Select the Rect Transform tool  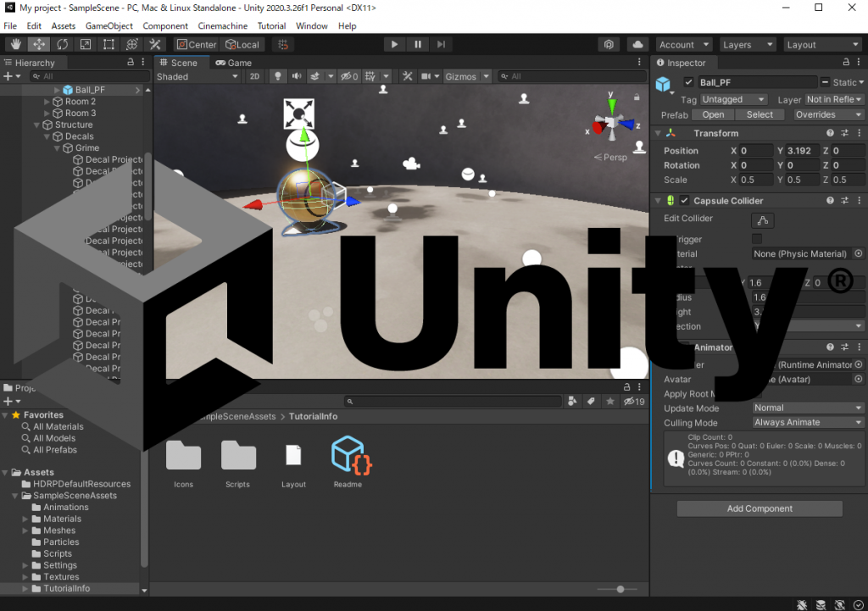click(x=108, y=44)
